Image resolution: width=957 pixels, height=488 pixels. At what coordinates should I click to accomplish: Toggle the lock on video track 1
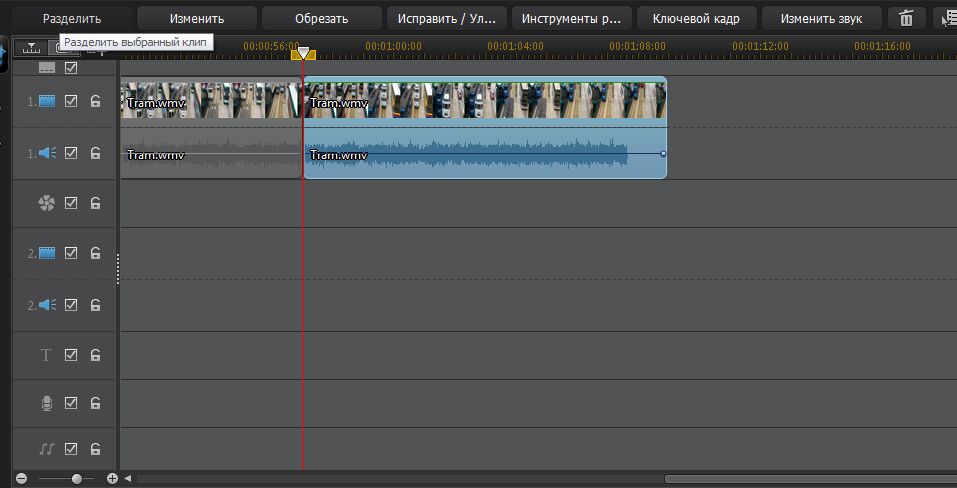pos(96,101)
